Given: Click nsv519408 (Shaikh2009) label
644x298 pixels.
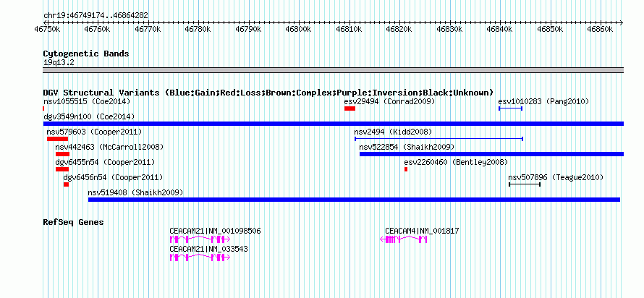Looking at the screenshot, I should click(x=135, y=193).
